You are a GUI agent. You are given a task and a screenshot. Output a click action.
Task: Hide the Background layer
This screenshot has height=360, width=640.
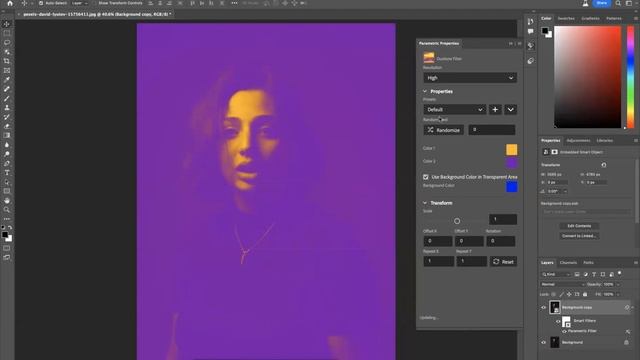(544, 342)
